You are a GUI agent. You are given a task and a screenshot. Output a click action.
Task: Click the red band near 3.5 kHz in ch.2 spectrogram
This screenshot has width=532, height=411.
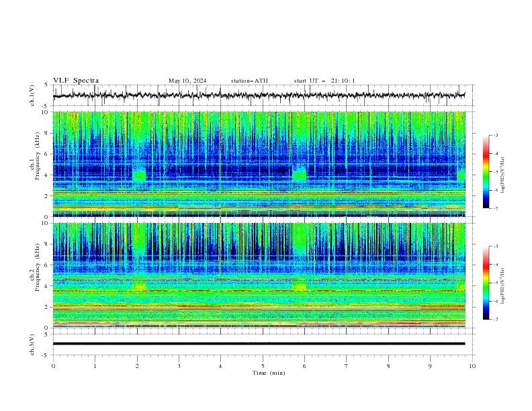(259, 291)
